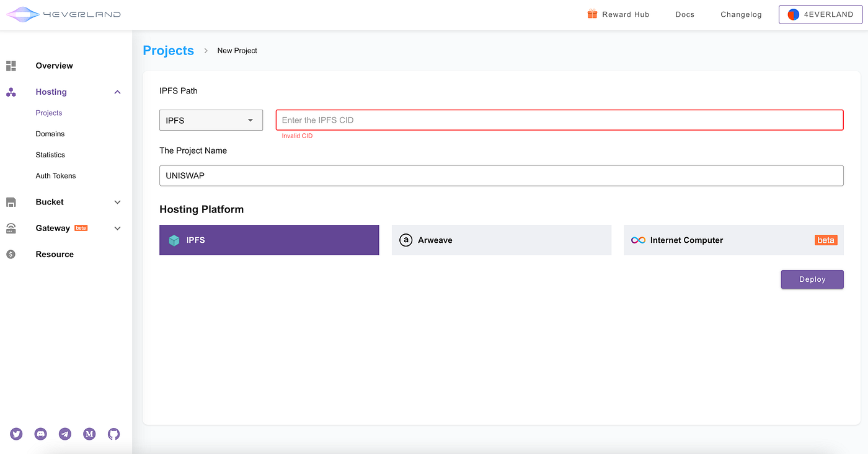Open the GitHub social icon
The width and height of the screenshot is (868, 454).
(113, 434)
